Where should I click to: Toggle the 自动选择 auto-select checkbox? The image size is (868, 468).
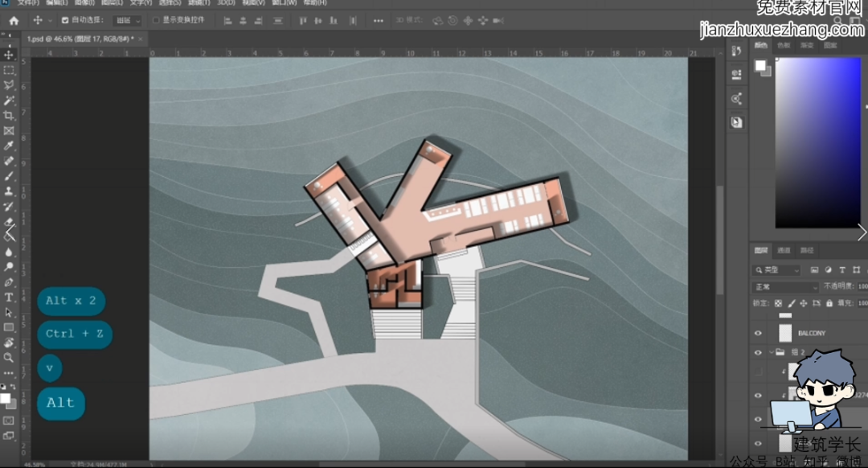[65, 20]
